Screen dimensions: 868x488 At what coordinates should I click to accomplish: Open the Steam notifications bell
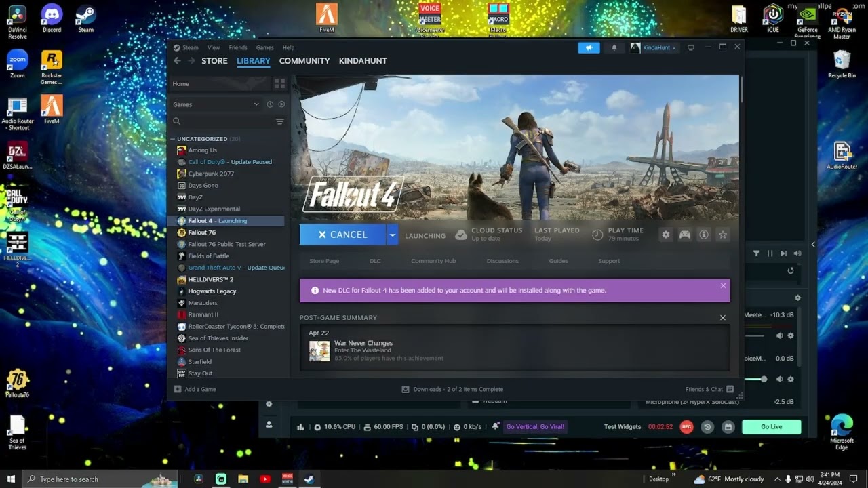coord(614,47)
